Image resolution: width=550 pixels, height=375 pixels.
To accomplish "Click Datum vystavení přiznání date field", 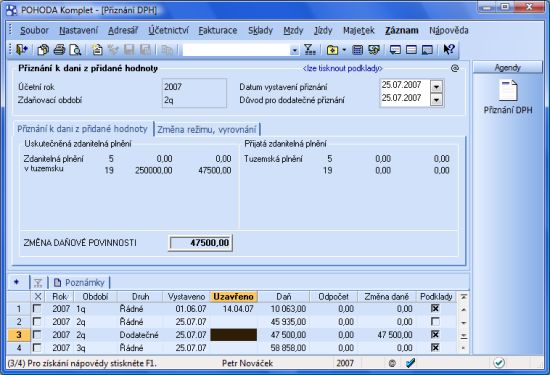I will tap(405, 85).
